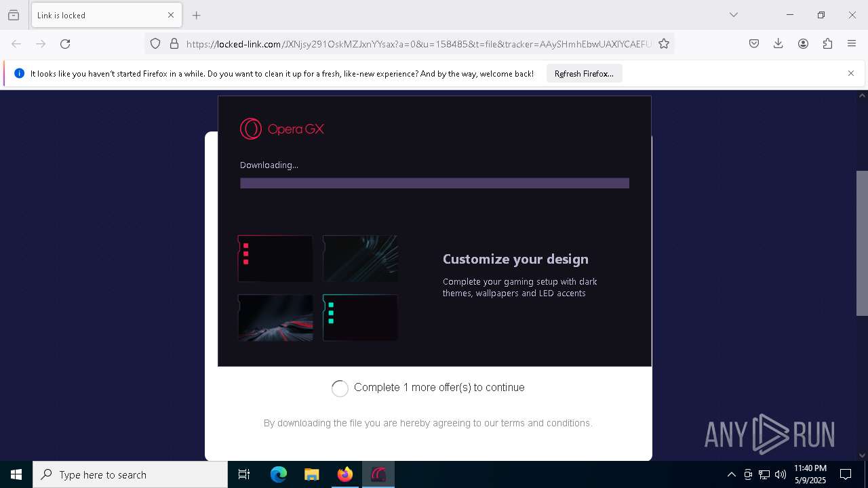Image resolution: width=868 pixels, height=488 pixels.
Task: Open the Downloads panel
Action: point(778,44)
